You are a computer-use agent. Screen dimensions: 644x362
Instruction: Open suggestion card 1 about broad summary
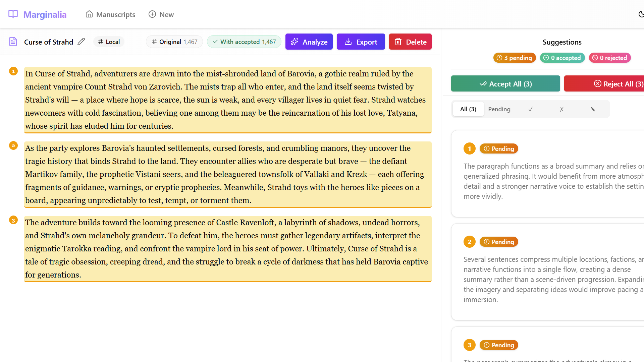click(x=548, y=174)
